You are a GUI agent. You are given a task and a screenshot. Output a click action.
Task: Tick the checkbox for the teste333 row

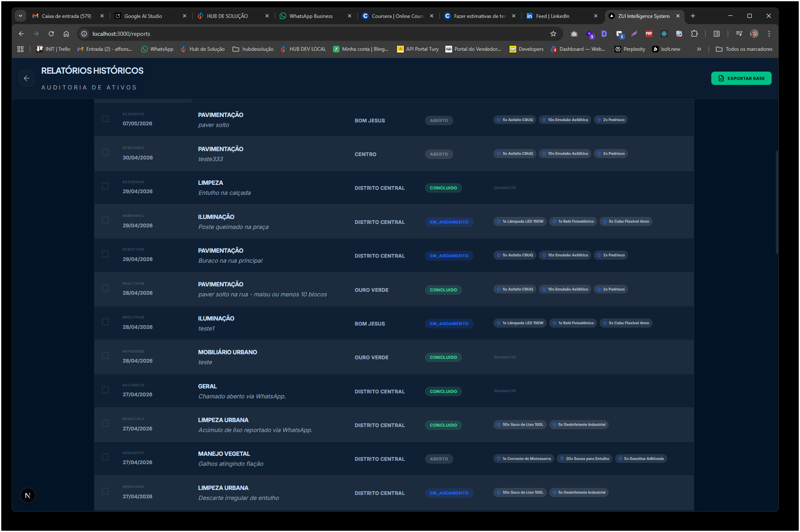pyautogui.click(x=105, y=152)
